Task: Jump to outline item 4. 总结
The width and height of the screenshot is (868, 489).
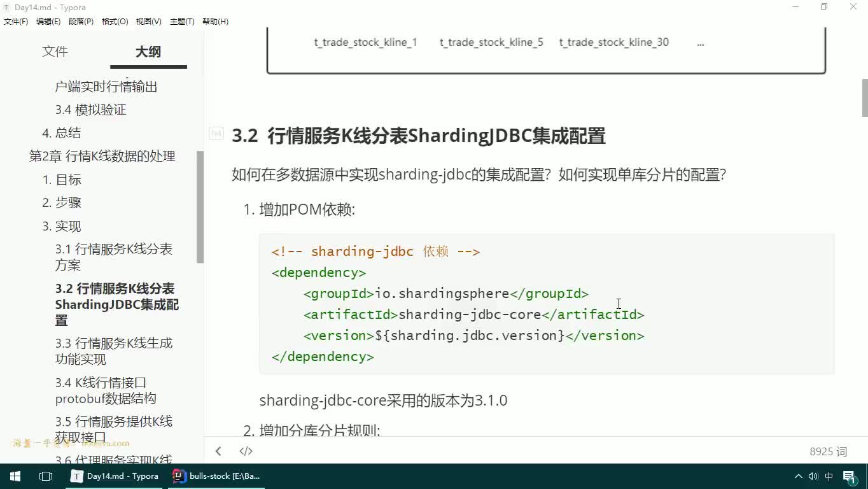Action: [x=61, y=132]
